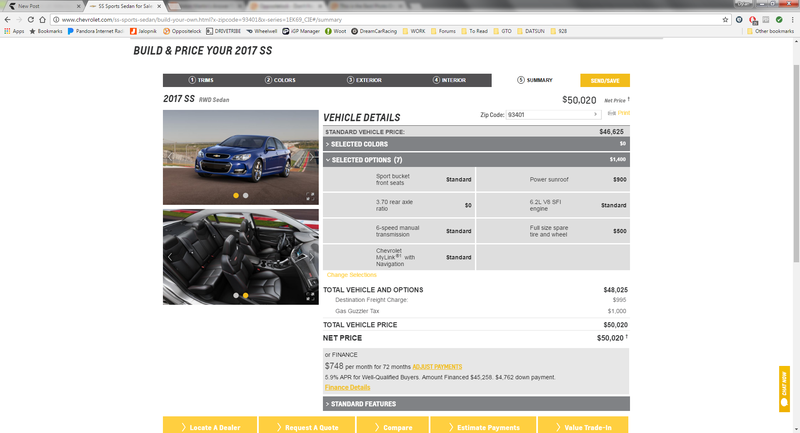Click the Send/Save button
The height and width of the screenshot is (433, 800).
(605, 81)
